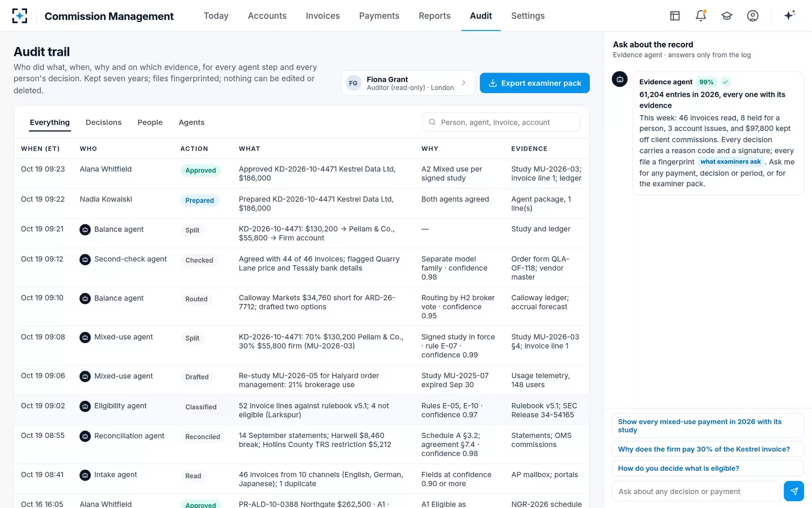
Task: Click Mixed-use agent icon in 09:06 row
Action: click(85, 376)
